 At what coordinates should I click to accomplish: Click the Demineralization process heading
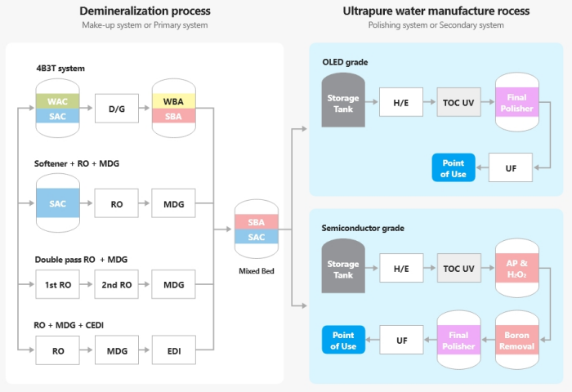[x=145, y=11]
